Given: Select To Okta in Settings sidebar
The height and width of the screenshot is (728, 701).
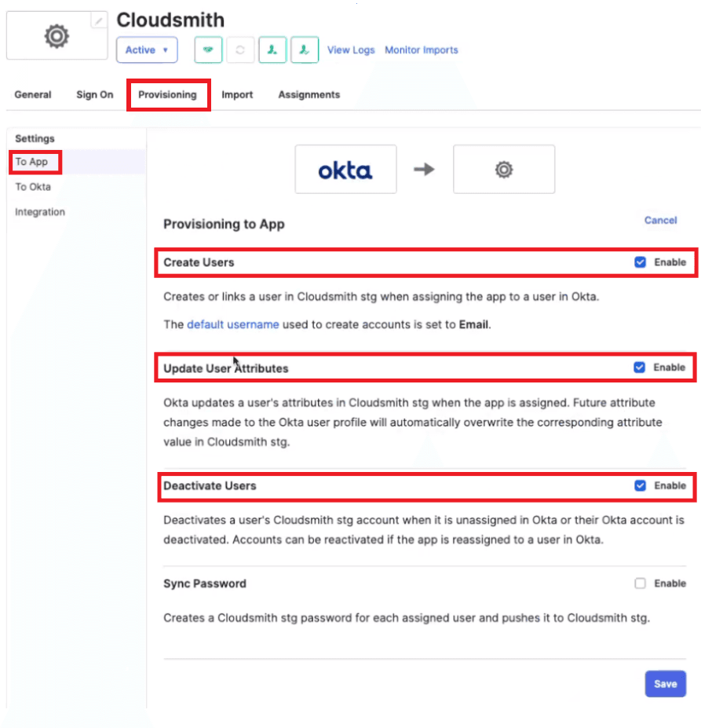Looking at the screenshot, I should pos(33,187).
